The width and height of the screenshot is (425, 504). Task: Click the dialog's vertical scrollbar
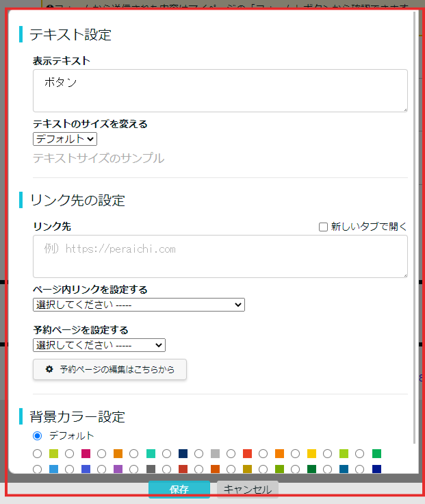click(415, 227)
